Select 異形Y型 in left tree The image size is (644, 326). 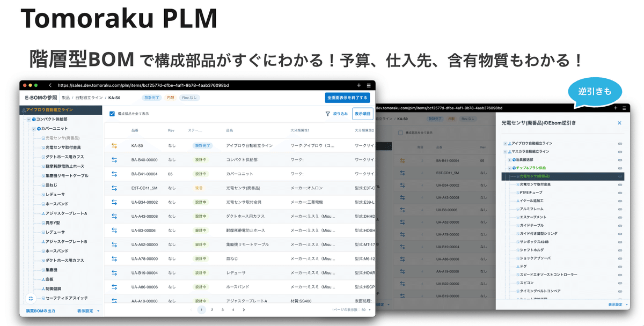(53, 223)
